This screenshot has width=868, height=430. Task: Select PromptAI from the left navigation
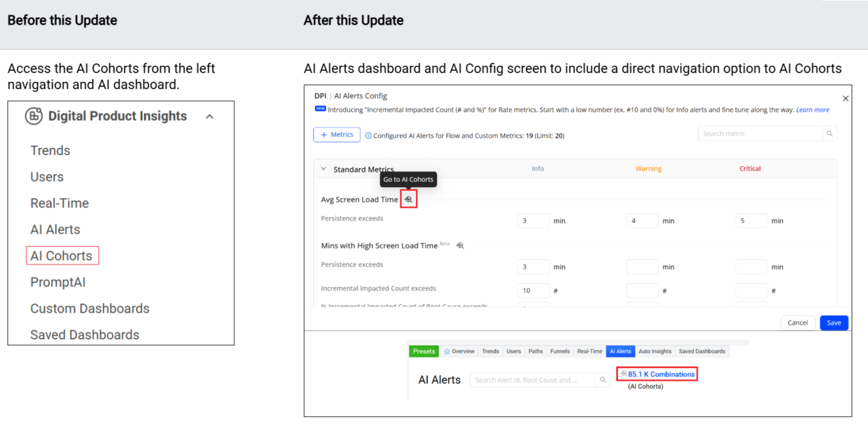click(58, 282)
